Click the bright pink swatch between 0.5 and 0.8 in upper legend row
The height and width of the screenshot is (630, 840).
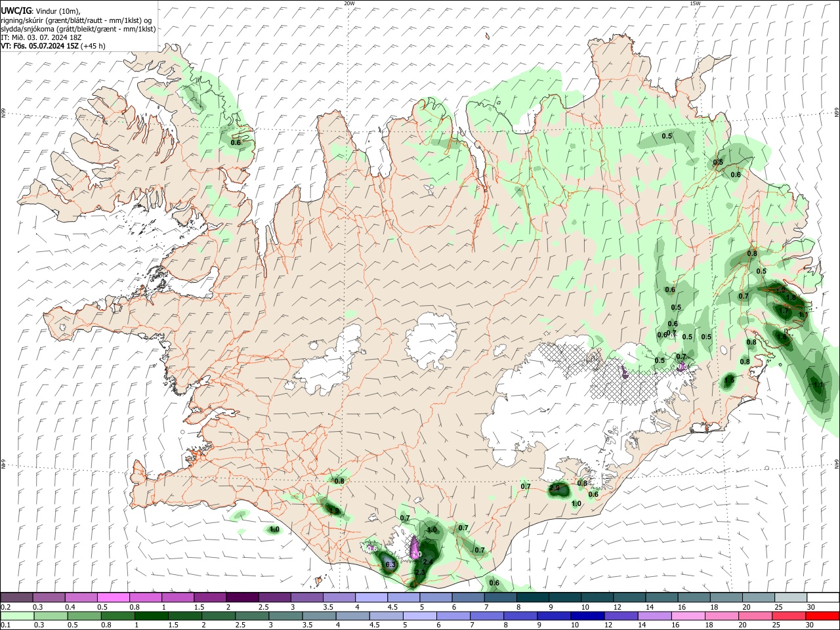[113, 597]
